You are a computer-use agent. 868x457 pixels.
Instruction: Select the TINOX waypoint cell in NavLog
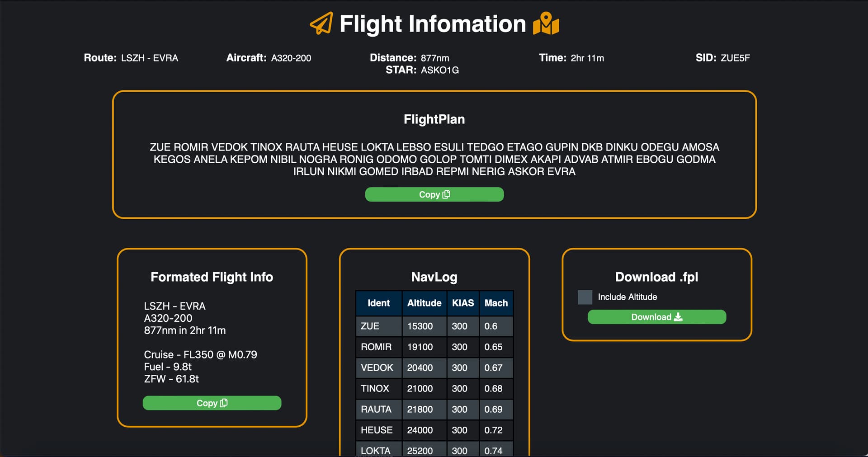point(379,388)
